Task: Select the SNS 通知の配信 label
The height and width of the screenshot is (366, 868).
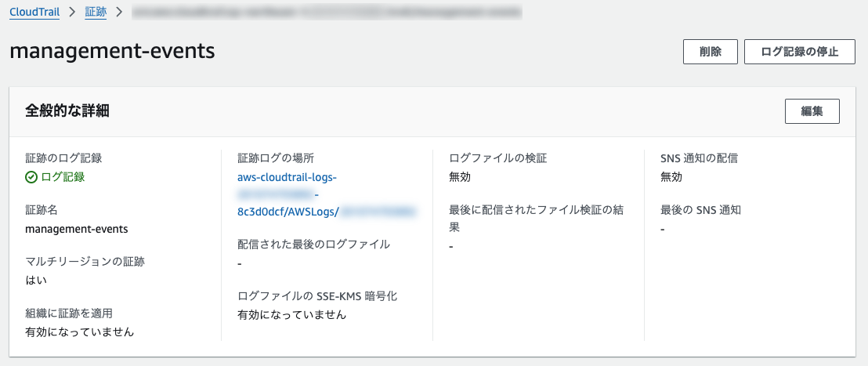Action: tap(699, 158)
